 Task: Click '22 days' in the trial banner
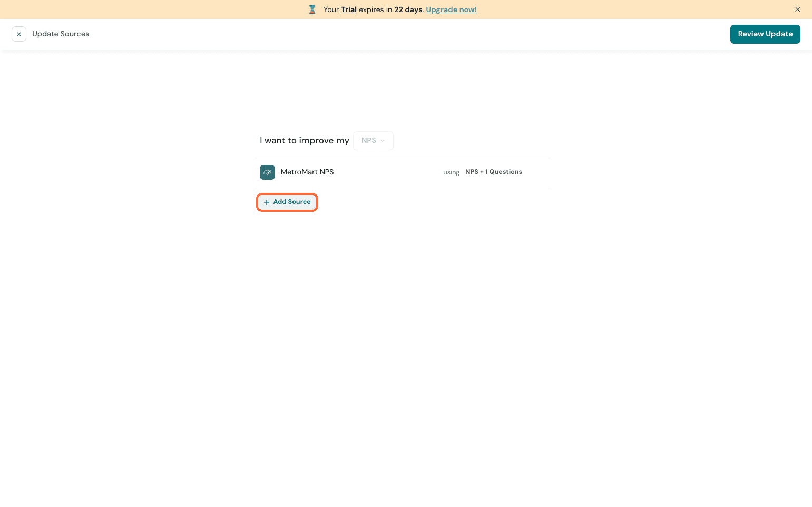pyautogui.click(x=408, y=9)
